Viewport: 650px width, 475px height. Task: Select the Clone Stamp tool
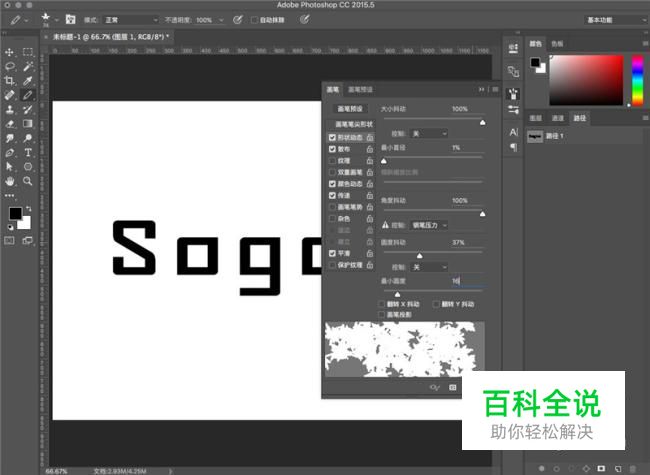coord(9,109)
